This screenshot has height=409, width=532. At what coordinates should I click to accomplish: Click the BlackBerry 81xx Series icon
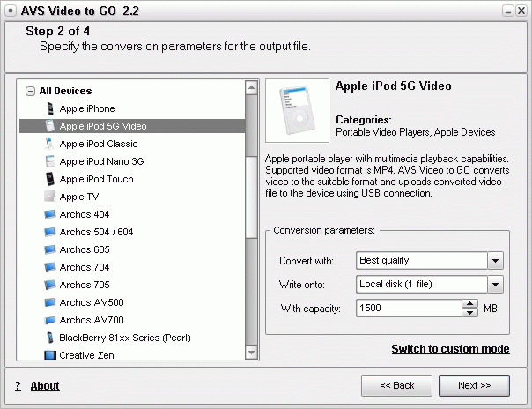[x=50, y=338]
